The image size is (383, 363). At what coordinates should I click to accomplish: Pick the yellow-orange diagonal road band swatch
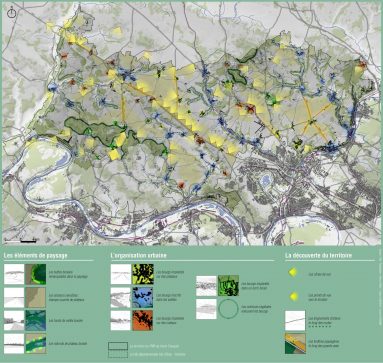click(295, 344)
